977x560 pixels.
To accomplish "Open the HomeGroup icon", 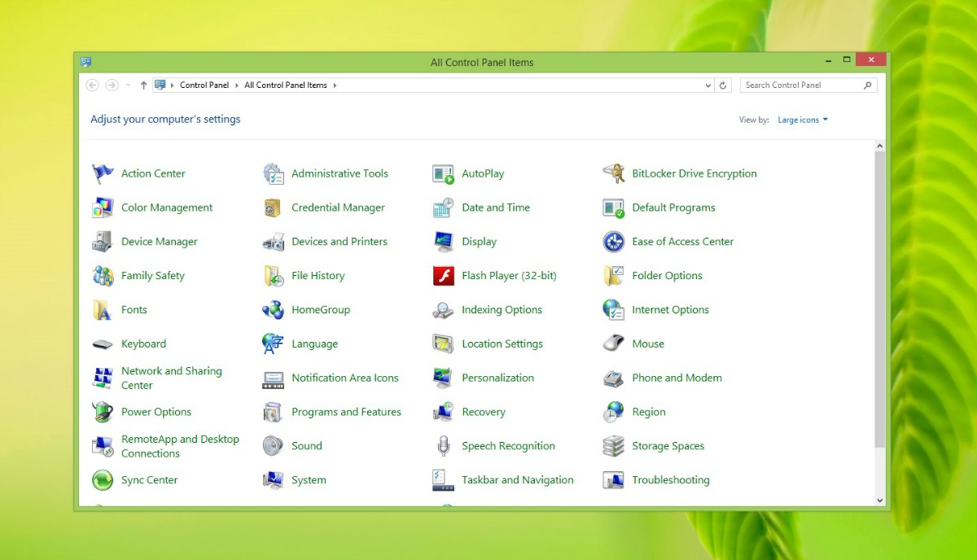I will (x=273, y=310).
